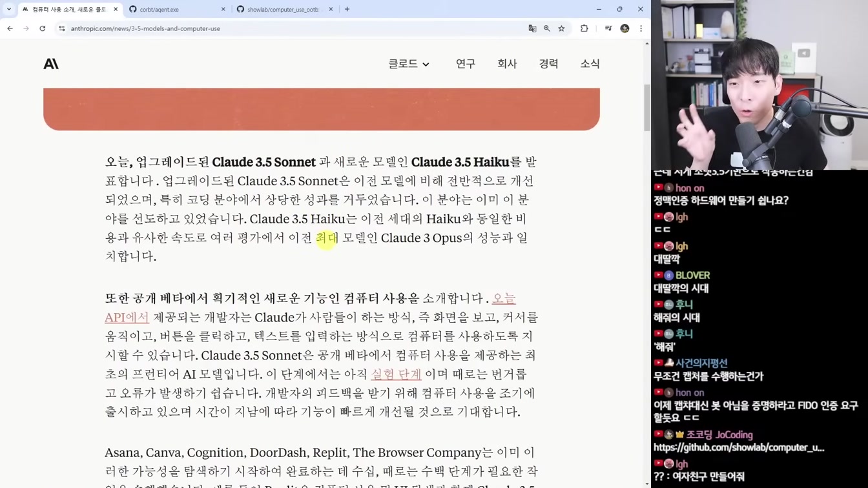Screen dimensions: 868x488
Task: Click the Chrome profile avatar
Action: pyautogui.click(x=625, y=28)
